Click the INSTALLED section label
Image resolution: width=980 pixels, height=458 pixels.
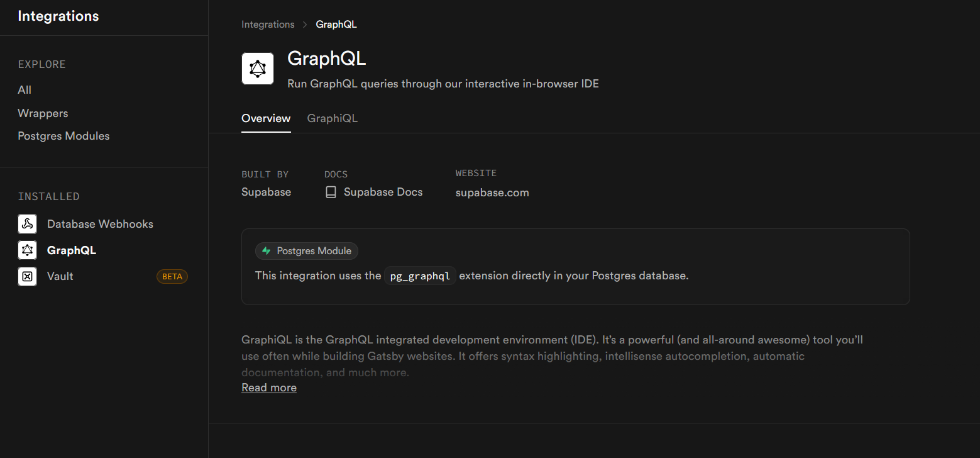(48, 196)
